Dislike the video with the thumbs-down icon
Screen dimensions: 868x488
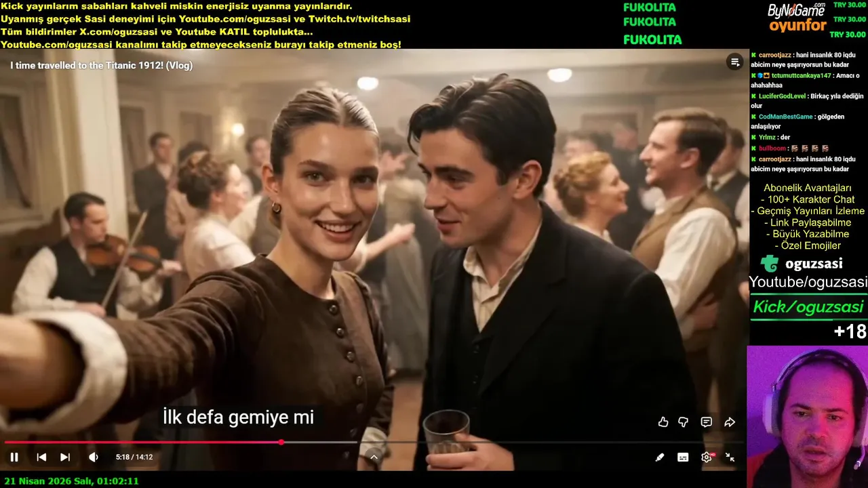[x=684, y=422]
